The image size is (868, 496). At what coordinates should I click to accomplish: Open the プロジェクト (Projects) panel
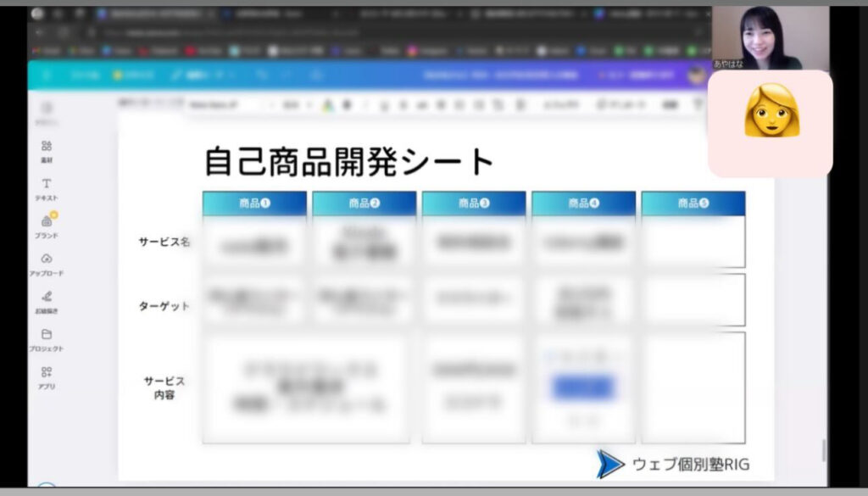(x=47, y=338)
